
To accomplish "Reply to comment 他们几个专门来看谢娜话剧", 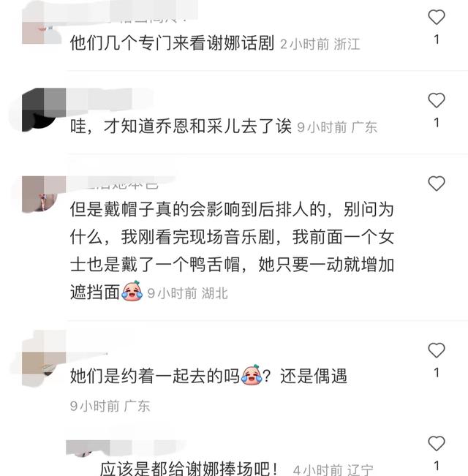I will click(x=172, y=43).
